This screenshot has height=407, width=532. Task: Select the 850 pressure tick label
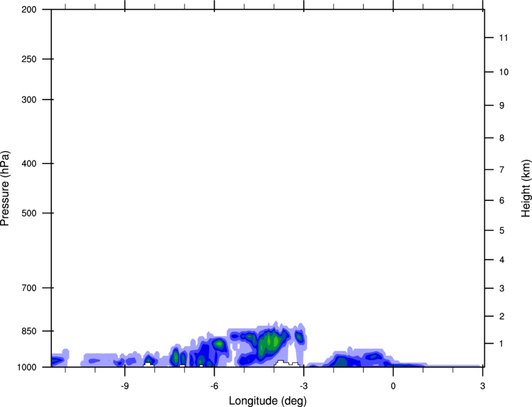pyautogui.click(x=29, y=331)
